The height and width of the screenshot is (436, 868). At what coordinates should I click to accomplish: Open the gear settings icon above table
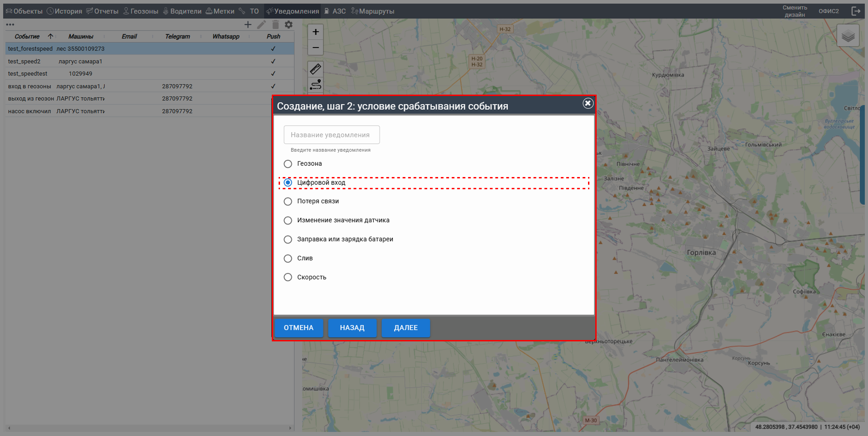(x=289, y=24)
